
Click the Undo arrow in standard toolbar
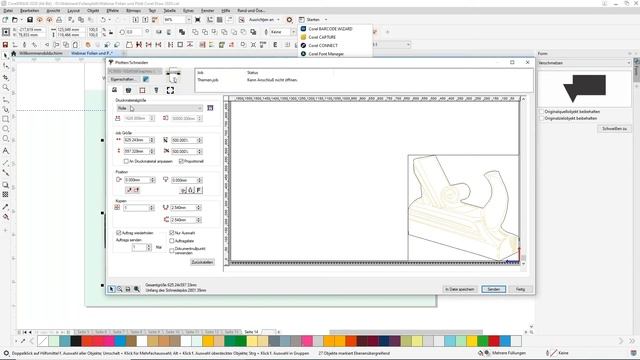point(103,20)
